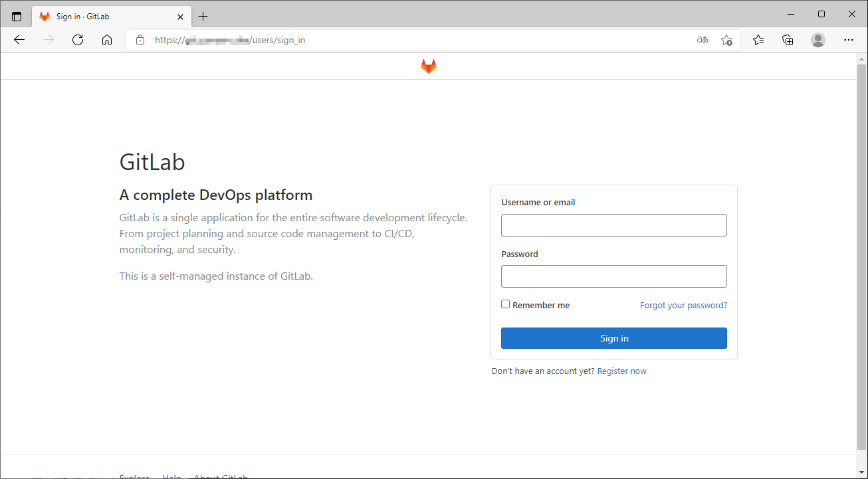
Task: Click the blue Sign in button
Action: [614, 338]
